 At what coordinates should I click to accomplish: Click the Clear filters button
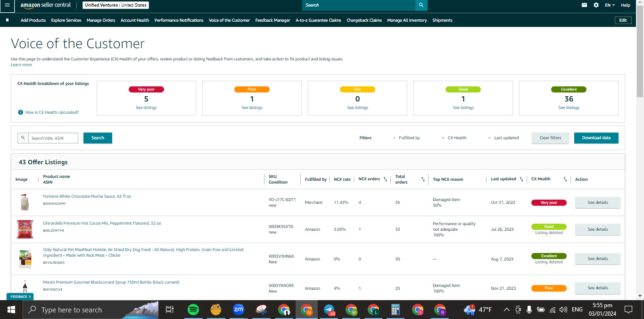pos(550,138)
